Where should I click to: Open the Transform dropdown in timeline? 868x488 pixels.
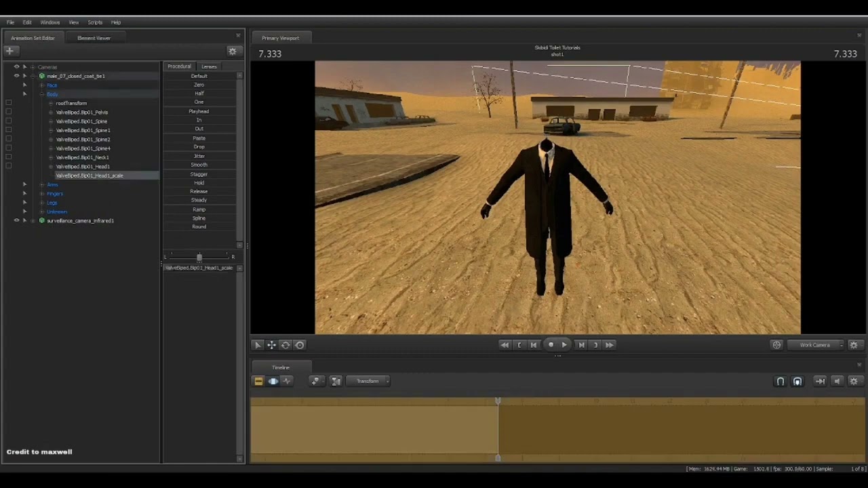point(368,381)
